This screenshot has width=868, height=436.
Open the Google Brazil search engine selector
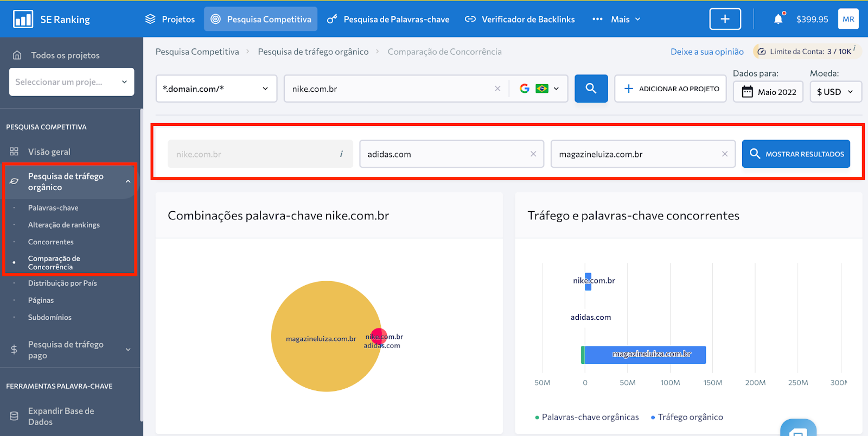(539, 89)
